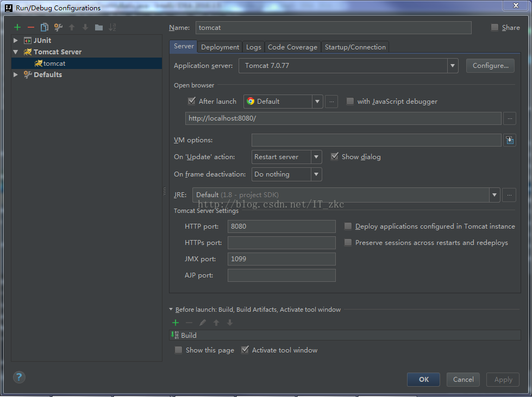Uncheck Activate tool window
The height and width of the screenshot is (397, 532).
245,350
